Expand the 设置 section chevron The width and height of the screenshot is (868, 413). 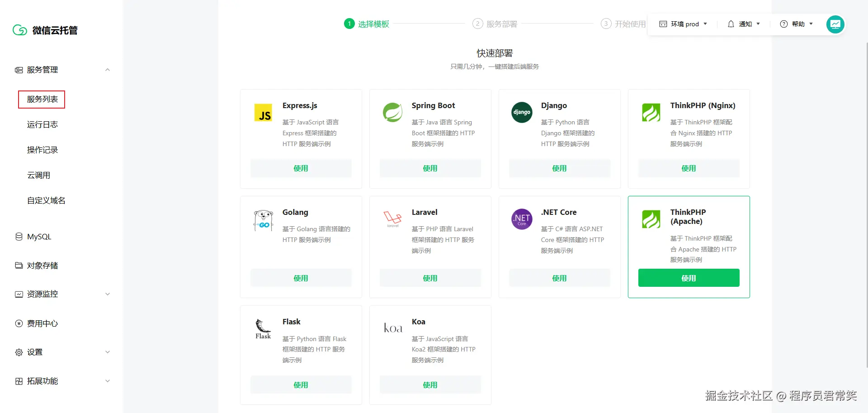coord(108,352)
